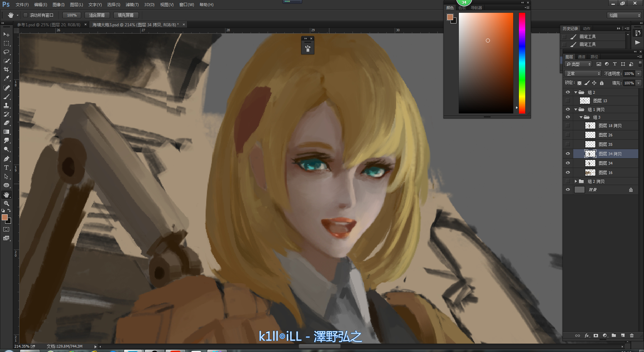Open the 滤镜(T) menu
Screen dimensions: 644x352
coord(132,5)
